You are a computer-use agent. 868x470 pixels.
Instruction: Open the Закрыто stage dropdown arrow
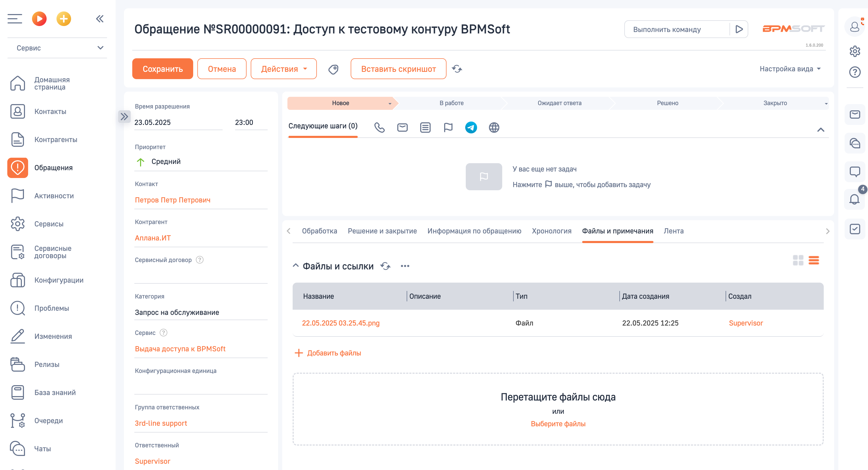(826, 104)
